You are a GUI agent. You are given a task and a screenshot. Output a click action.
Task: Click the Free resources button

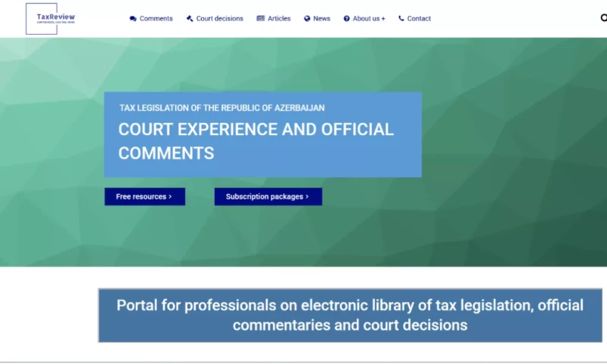[145, 196]
